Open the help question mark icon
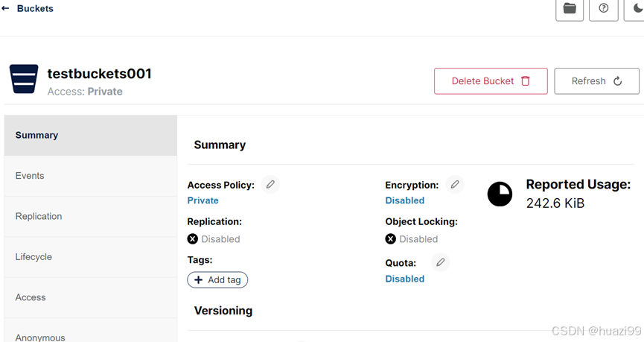This screenshot has width=644, height=342. coord(603,9)
